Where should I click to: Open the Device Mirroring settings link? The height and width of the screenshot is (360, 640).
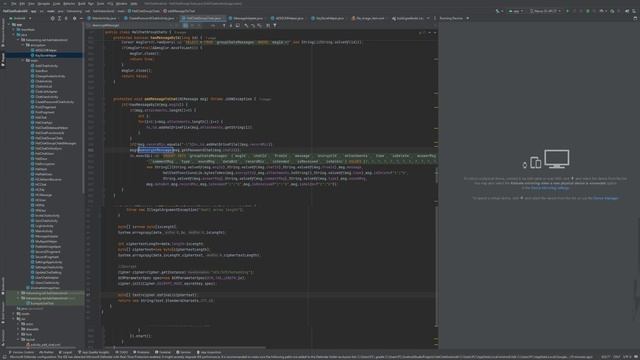(x=549, y=188)
